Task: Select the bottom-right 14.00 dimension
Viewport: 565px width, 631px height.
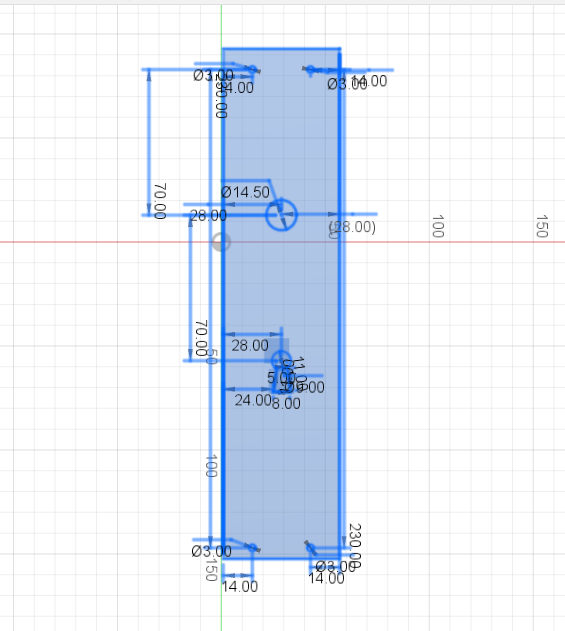Action: click(x=326, y=578)
